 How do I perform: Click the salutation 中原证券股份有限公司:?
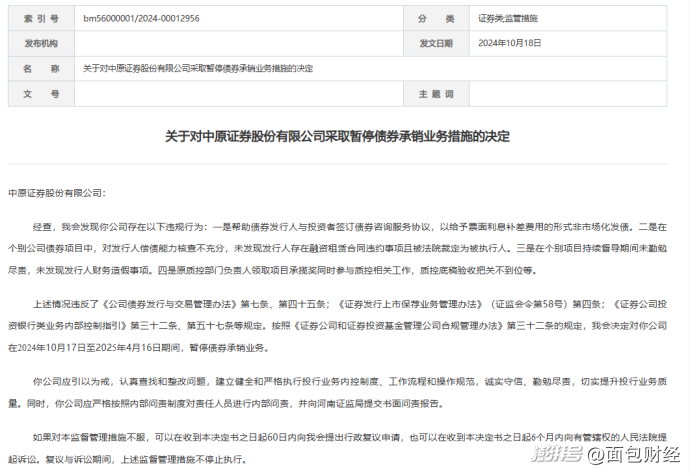pos(57,193)
